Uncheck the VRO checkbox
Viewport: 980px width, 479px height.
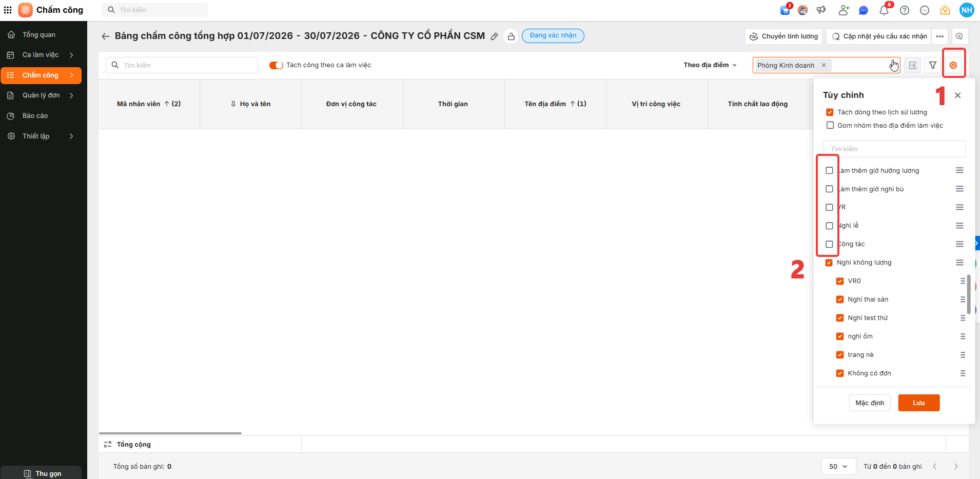click(840, 281)
